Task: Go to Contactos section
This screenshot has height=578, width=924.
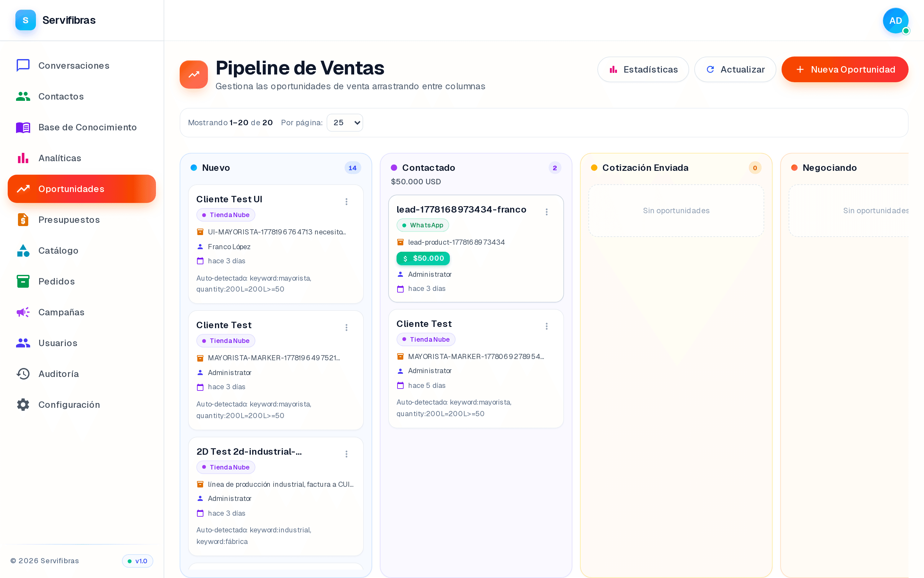Action: pyautogui.click(x=82, y=96)
